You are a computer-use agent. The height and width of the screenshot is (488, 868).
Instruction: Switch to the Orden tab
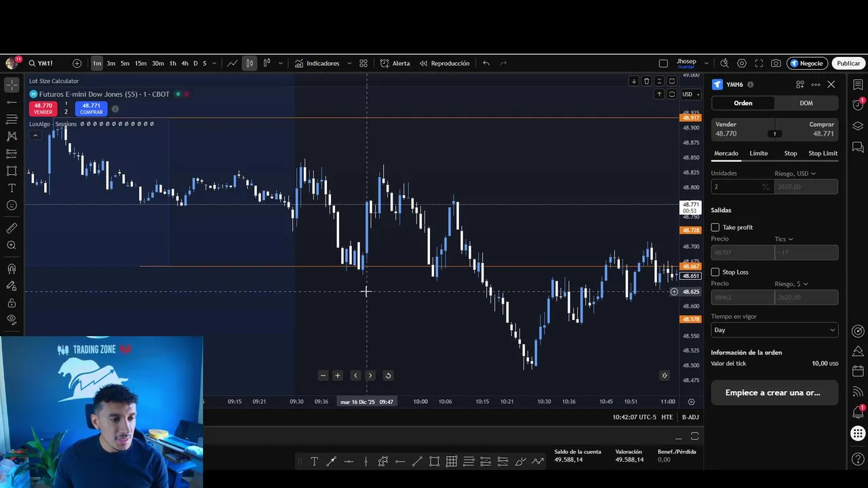tap(743, 103)
